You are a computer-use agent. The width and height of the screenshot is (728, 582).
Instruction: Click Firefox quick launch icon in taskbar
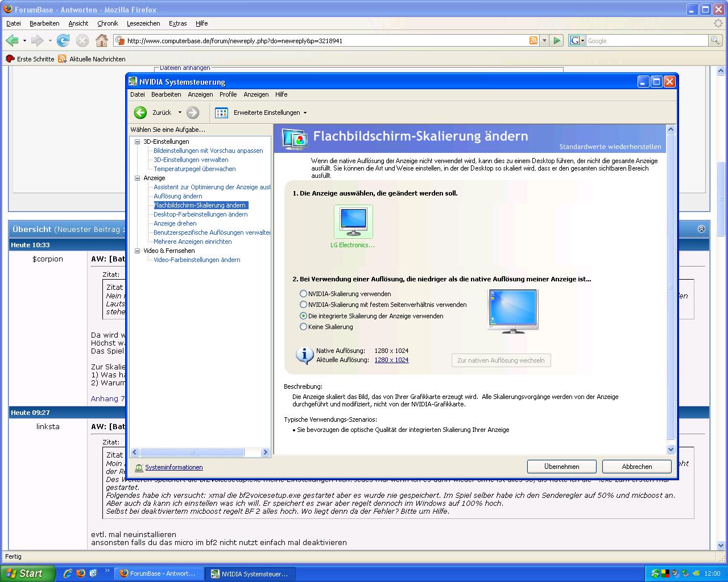coord(80,573)
